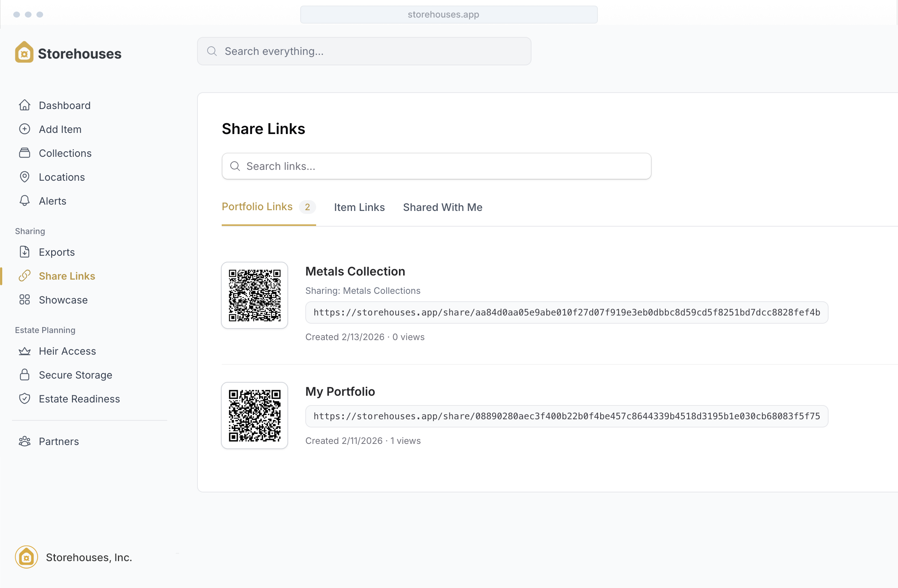
Task: Click the Alerts bell icon
Action: 25,201
